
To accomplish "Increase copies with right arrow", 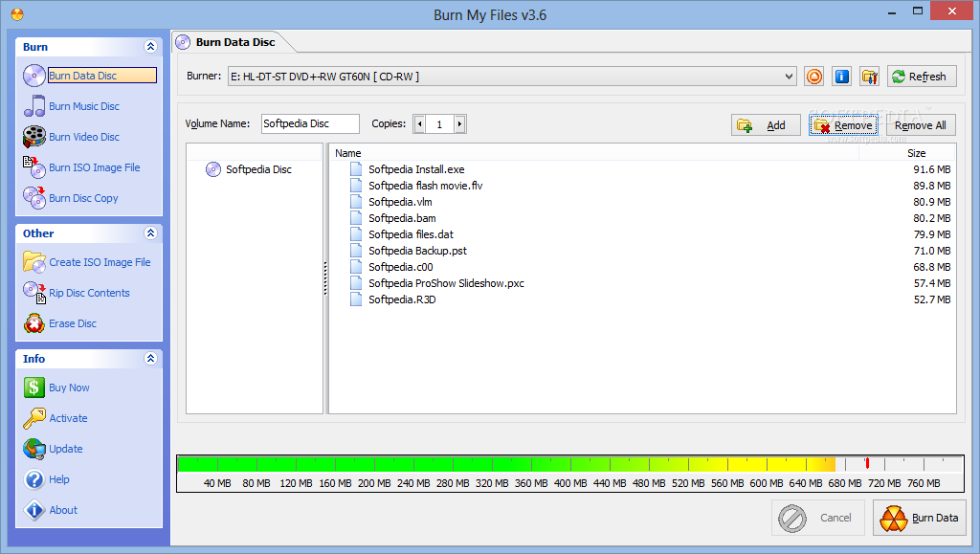I will click(x=460, y=124).
